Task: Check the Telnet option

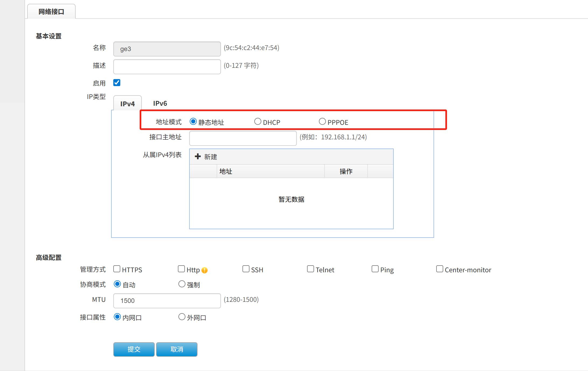Action: [310, 269]
